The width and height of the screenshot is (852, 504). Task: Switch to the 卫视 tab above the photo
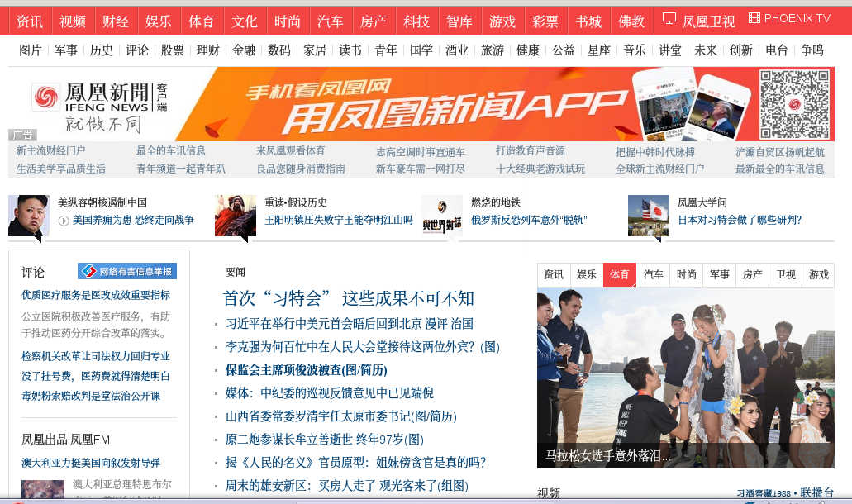pos(786,274)
